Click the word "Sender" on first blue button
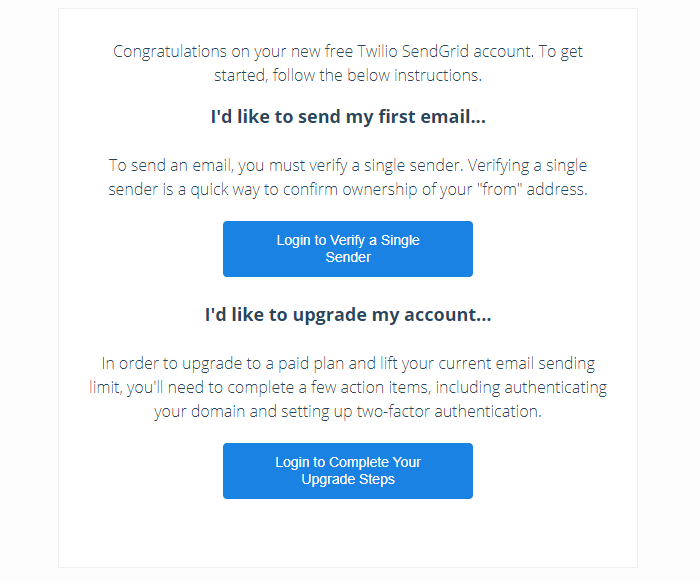The image size is (700, 582). click(348, 257)
